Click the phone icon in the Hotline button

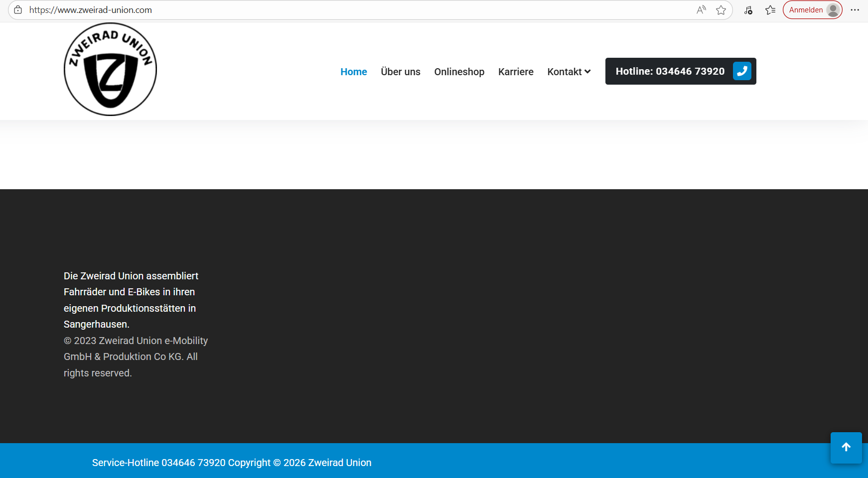click(x=742, y=71)
